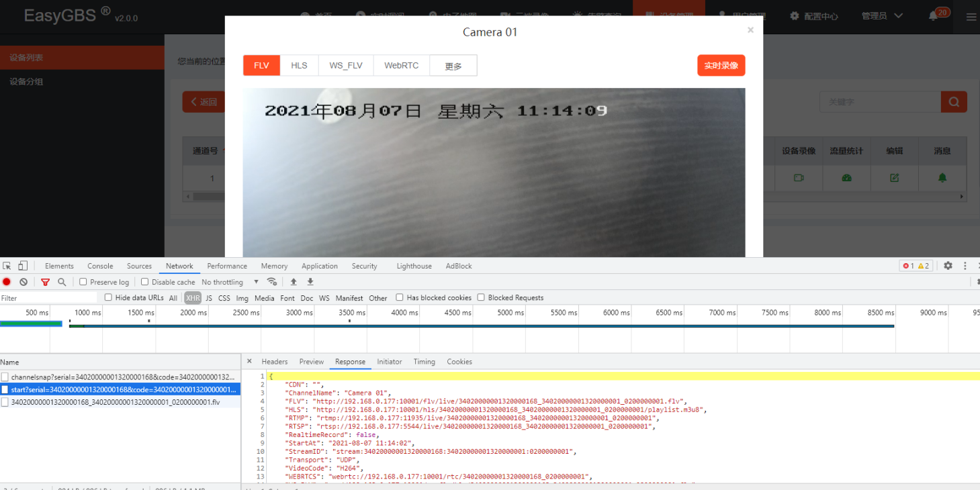
Task: Switch to the Elements panel
Action: tap(59, 266)
